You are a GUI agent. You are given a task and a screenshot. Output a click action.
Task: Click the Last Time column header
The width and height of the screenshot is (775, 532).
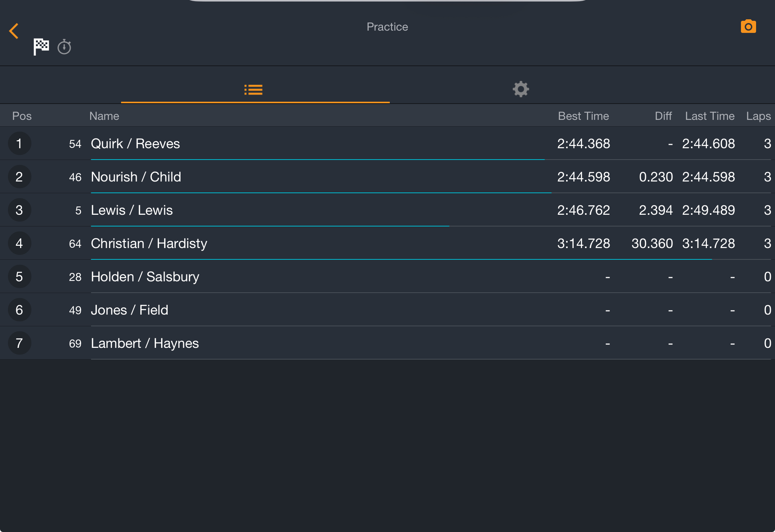click(710, 116)
